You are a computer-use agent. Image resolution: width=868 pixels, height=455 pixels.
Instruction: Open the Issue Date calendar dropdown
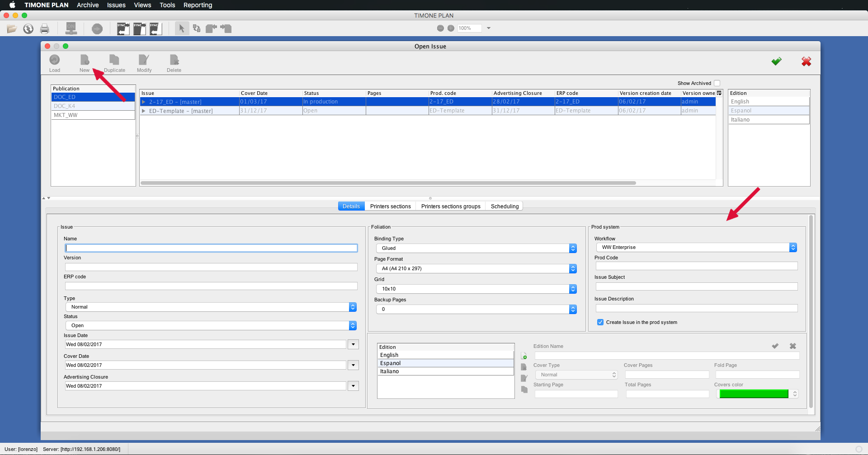(x=353, y=344)
